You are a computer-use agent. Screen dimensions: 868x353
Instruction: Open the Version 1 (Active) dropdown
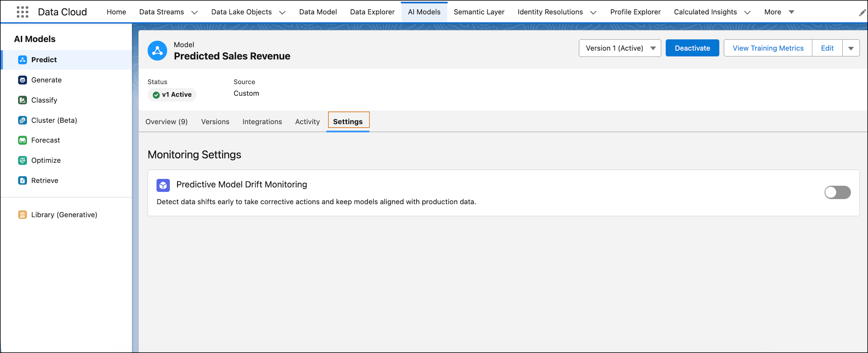pos(620,48)
